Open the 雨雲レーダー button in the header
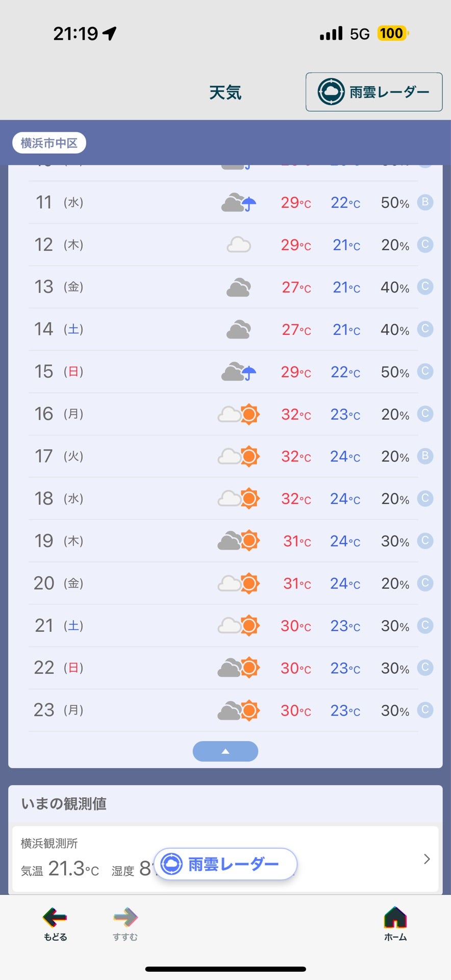This screenshot has height=980, width=451. pyautogui.click(x=374, y=92)
